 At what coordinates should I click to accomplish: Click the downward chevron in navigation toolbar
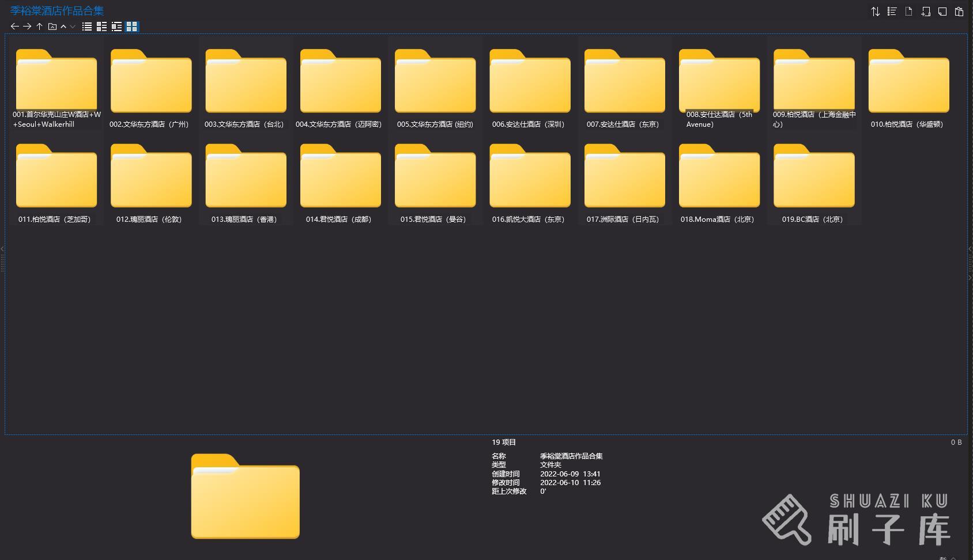[x=73, y=27]
